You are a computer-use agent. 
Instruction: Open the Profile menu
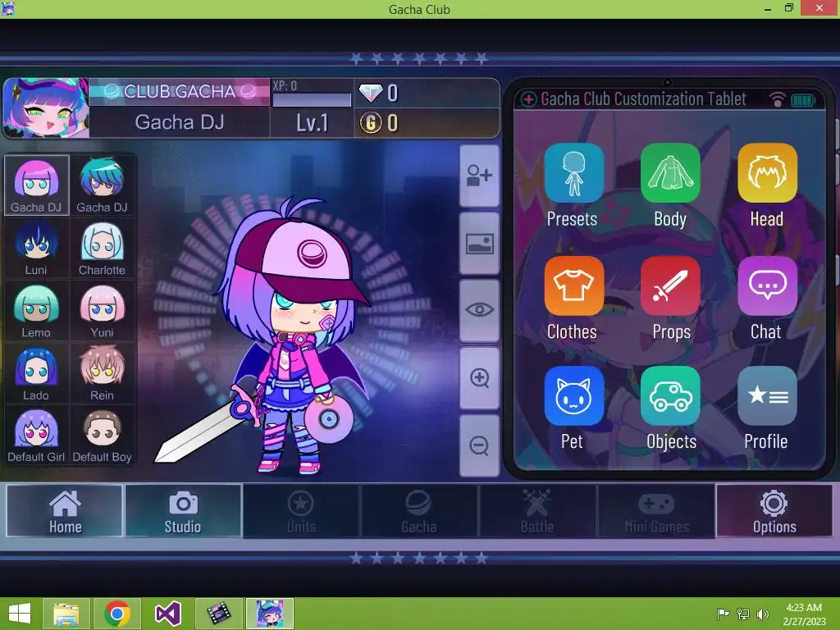click(x=767, y=396)
